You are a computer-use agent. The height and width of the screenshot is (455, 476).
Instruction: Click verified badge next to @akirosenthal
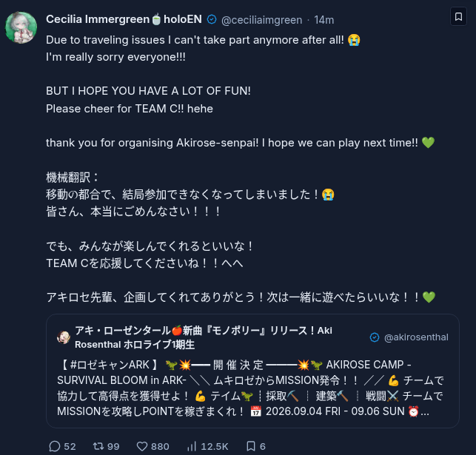(x=375, y=337)
